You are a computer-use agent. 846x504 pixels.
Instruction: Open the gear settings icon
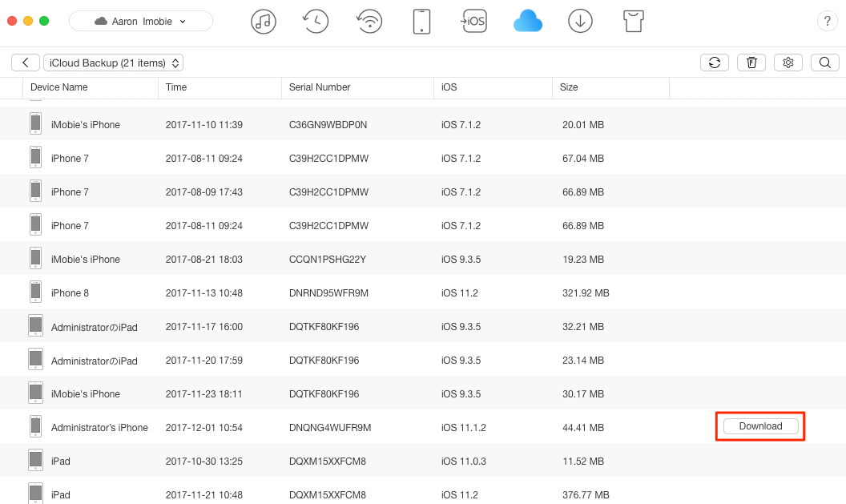point(788,62)
